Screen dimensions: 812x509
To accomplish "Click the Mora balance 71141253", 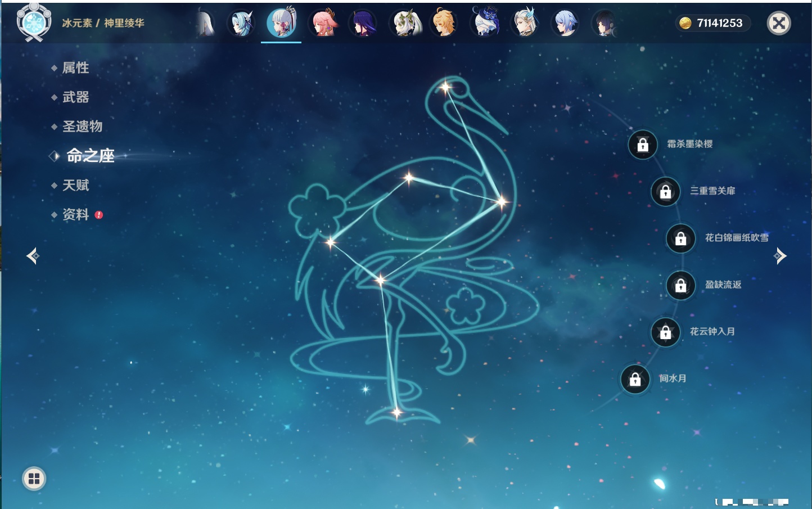I will 720,23.
